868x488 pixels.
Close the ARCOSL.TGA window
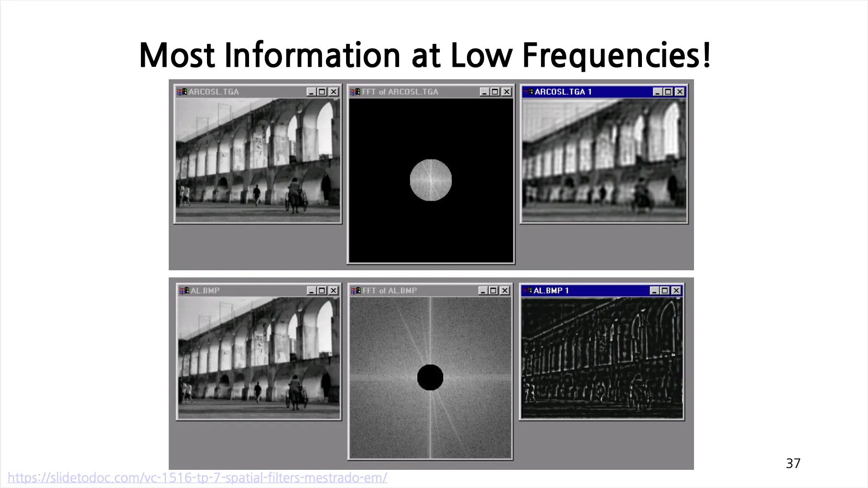tap(334, 92)
